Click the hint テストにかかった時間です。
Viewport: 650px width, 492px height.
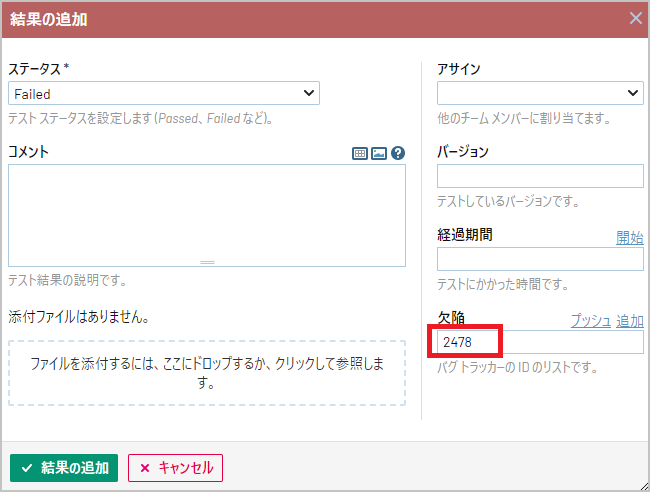[503, 284]
